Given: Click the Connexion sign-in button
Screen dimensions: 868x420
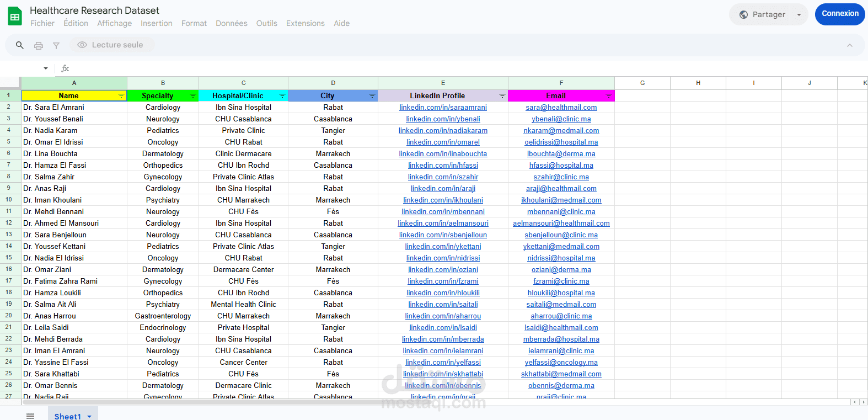Looking at the screenshot, I should click(840, 14).
